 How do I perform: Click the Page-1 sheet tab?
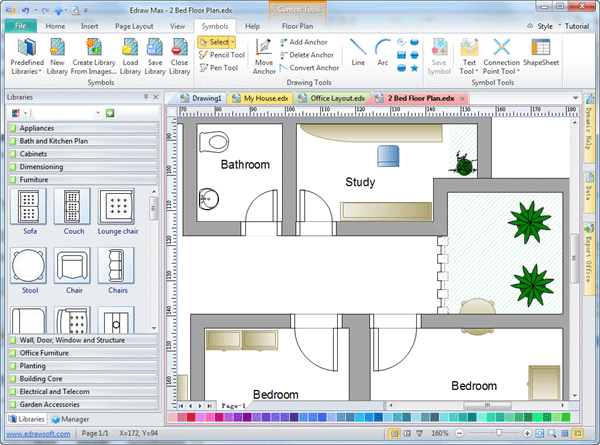click(233, 406)
